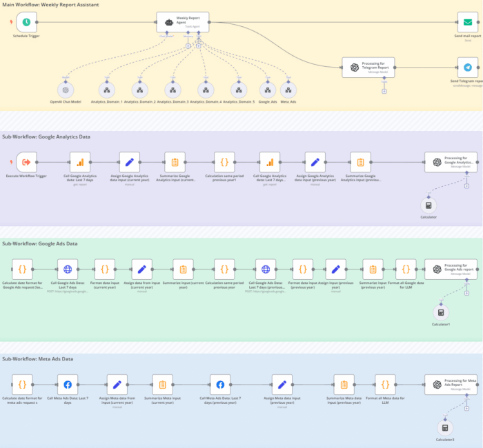This screenshot has width=483, height=448.
Task: Add tool under Processing for Google Analytics
Action: (466, 186)
